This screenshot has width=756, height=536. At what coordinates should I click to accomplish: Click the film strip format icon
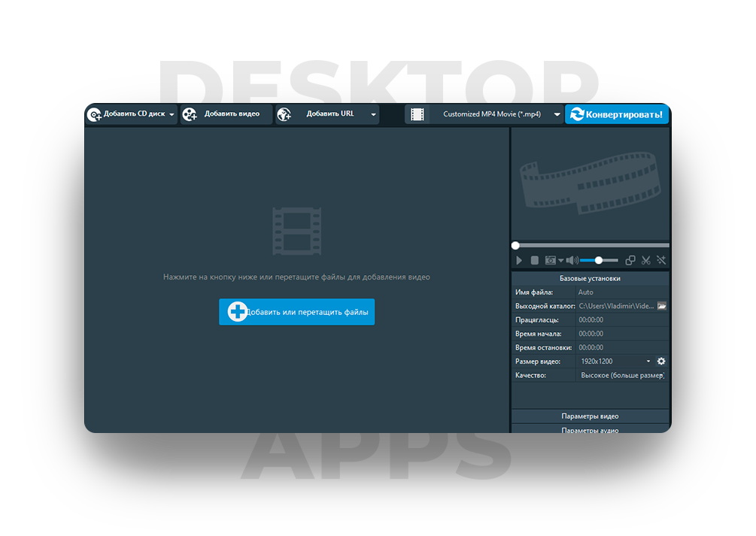pos(417,114)
